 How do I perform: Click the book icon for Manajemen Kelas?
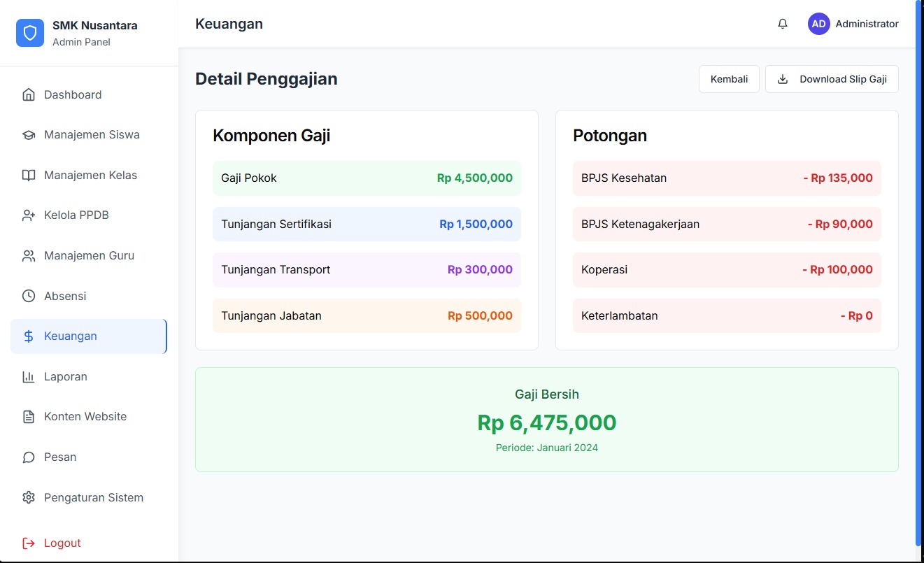29,176
